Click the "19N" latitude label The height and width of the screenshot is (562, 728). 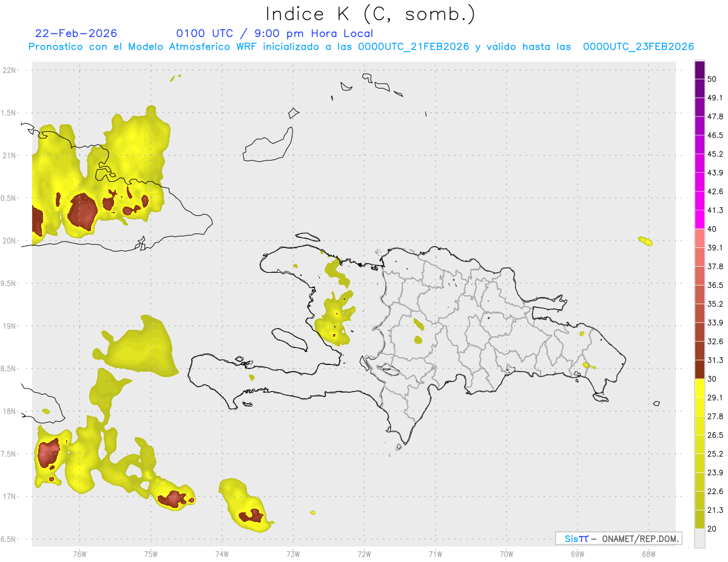click(10, 326)
